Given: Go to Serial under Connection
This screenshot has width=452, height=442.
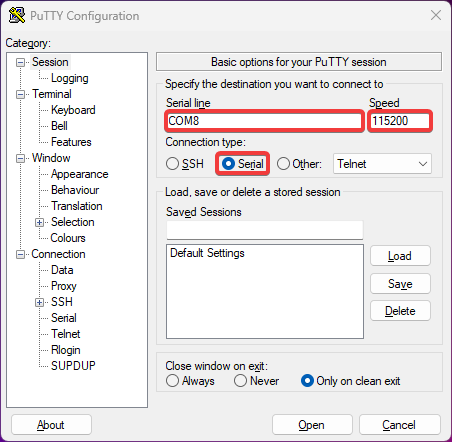Looking at the screenshot, I should [64, 318].
